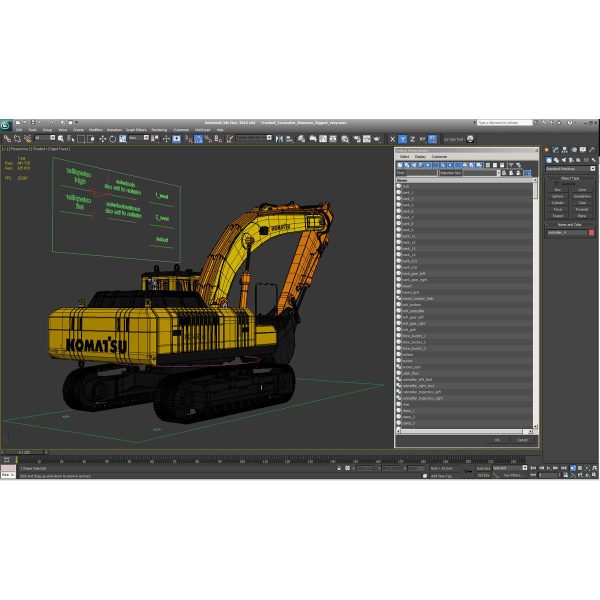This screenshot has width=600, height=600.
Task: Go to the start frame
Action: 533,468
